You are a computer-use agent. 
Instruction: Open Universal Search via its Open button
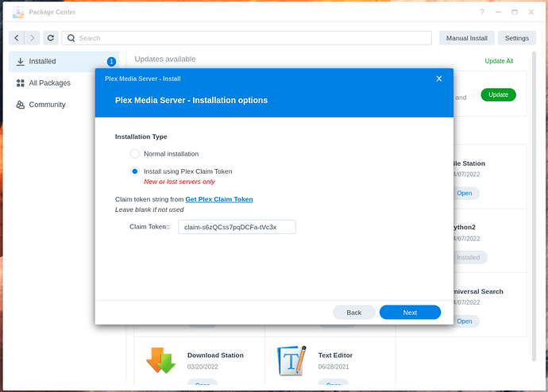465,321
